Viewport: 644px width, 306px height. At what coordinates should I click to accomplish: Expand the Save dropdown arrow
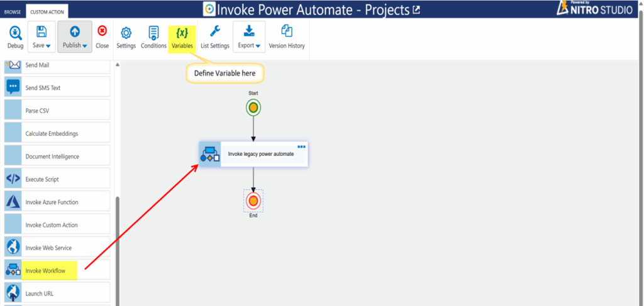(48, 46)
